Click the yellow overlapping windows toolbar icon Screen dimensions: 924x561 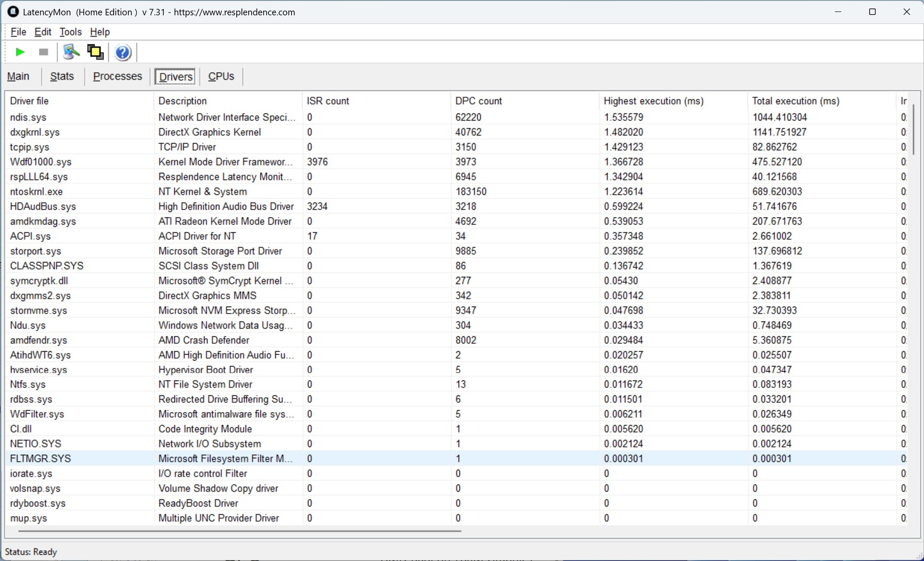click(95, 52)
